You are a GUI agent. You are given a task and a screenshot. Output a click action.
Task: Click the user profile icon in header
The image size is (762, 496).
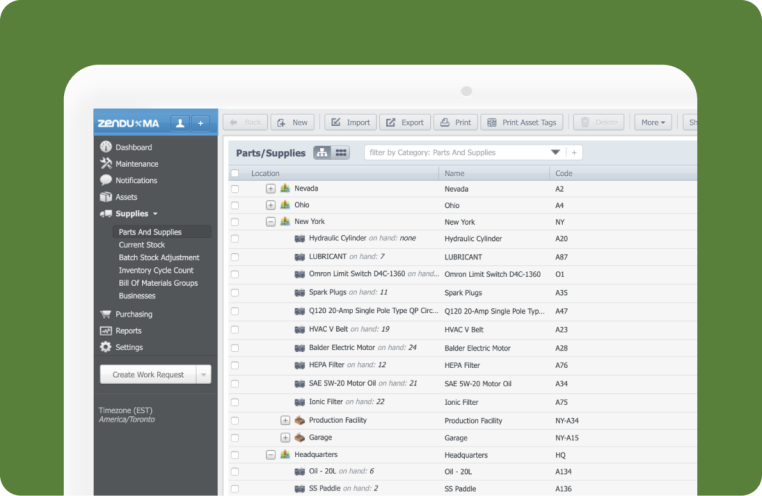coord(180,122)
